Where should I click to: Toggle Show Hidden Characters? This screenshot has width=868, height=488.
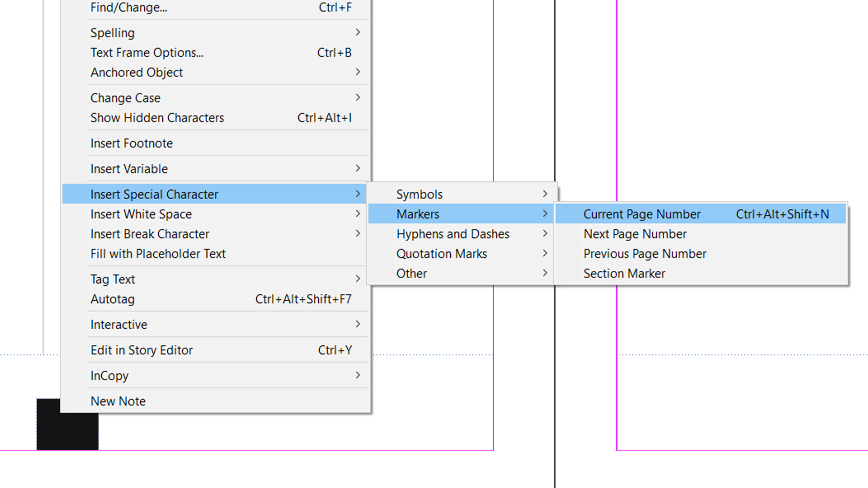pos(157,117)
